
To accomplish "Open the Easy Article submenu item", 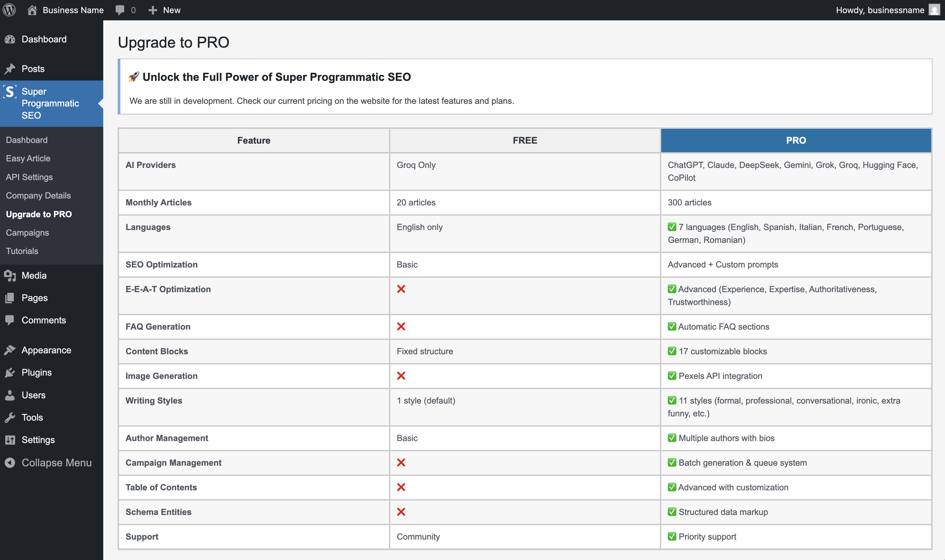I will (x=28, y=158).
